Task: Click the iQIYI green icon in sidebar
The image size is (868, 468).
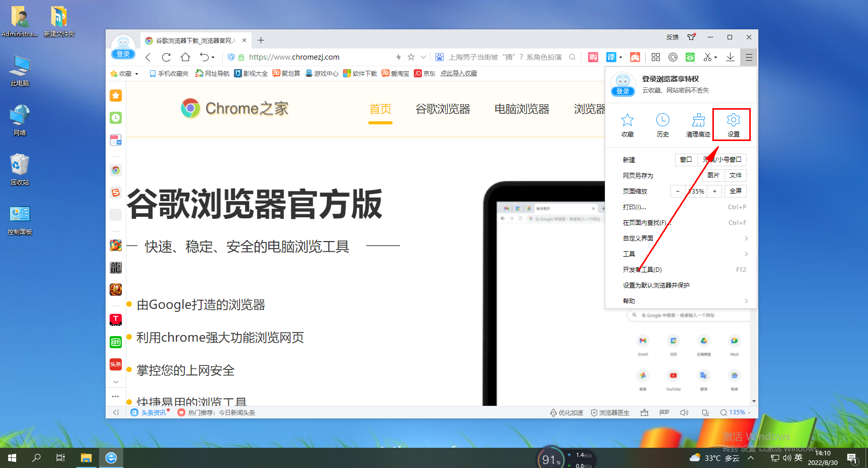Action: coord(116,342)
